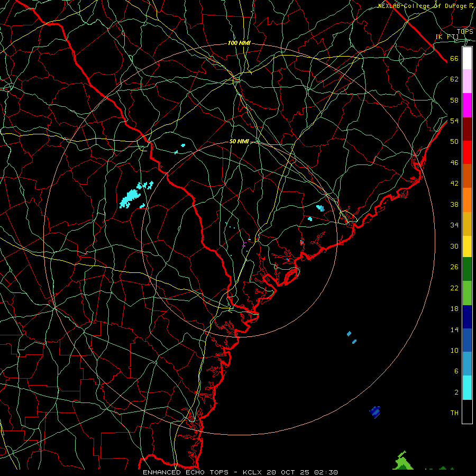
Task: Click the '50 NMI' range ring label
Action: [x=239, y=141]
